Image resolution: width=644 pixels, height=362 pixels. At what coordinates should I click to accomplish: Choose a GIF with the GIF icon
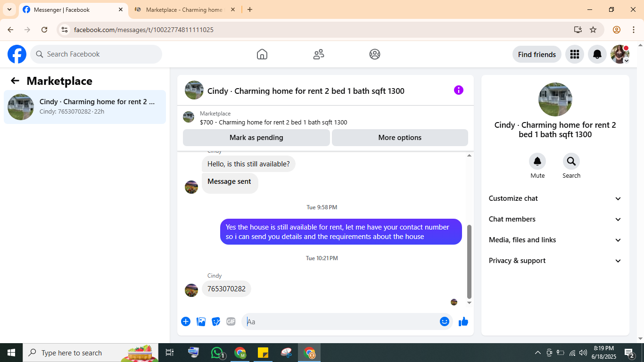[x=231, y=321]
